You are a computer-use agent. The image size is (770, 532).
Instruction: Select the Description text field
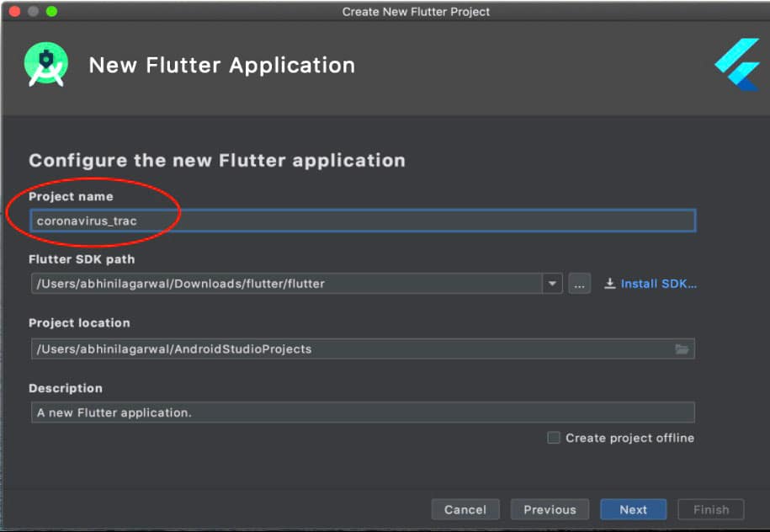click(x=362, y=412)
